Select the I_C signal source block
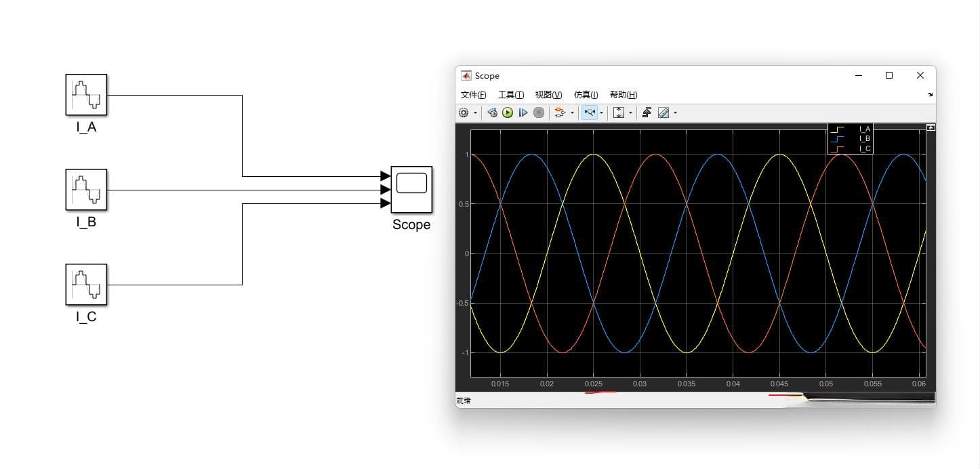Image resolution: width=980 pixels, height=469 pixels. coord(86,285)
